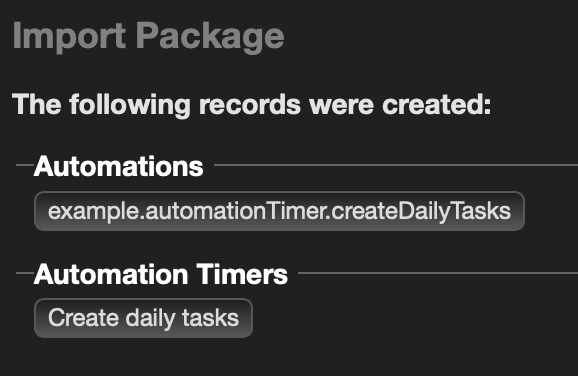Click 'The following records were created:' text

tap(252, 105)
